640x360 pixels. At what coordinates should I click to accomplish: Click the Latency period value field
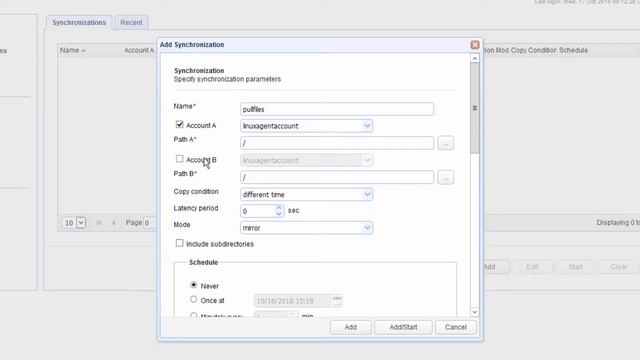(258, 211)
